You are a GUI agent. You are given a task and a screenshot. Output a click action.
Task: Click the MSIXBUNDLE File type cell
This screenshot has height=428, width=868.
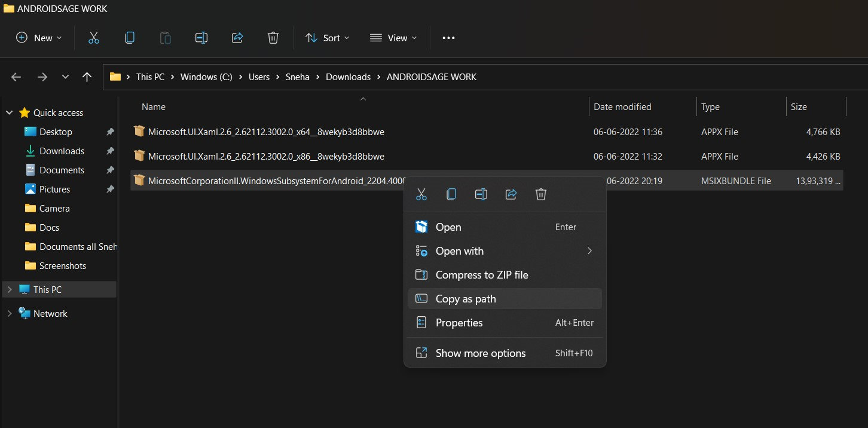click(736, 181)
